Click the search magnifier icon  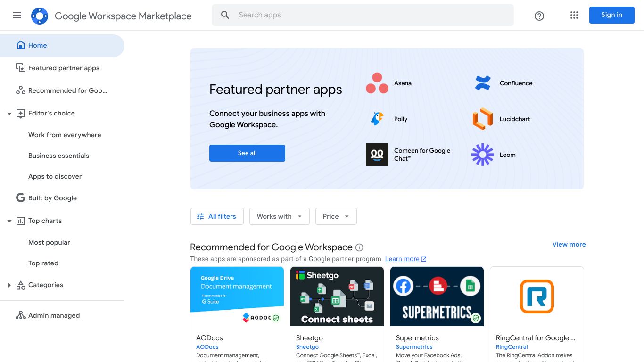(x=225, y=15)
